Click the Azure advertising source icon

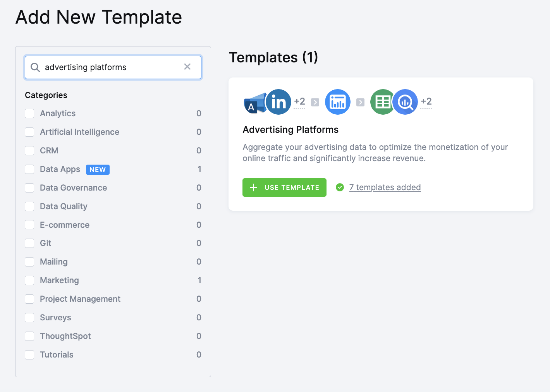(x=254, y=103)
